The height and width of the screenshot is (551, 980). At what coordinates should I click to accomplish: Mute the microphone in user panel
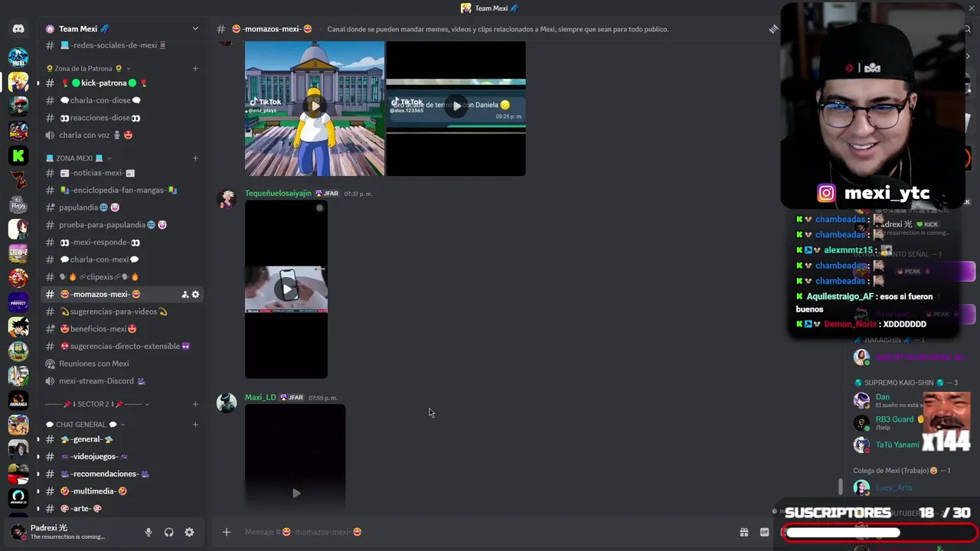149,532
